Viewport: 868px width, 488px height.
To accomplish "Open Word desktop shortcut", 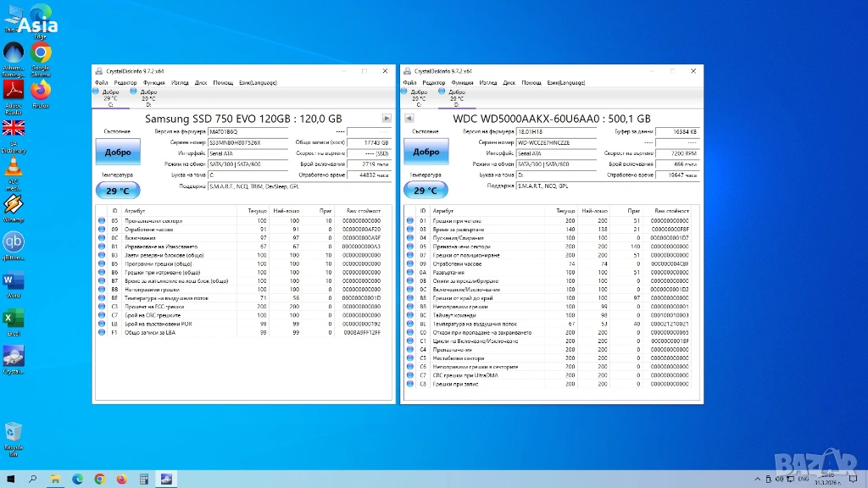I will (14, 281).
